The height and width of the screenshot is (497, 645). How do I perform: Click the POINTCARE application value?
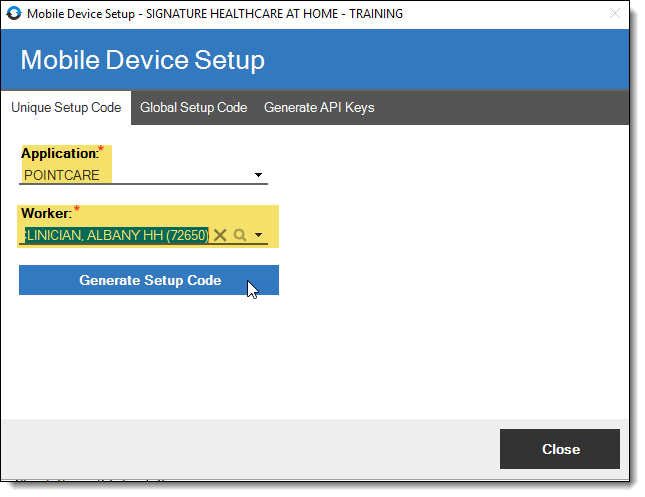(62, 175)
